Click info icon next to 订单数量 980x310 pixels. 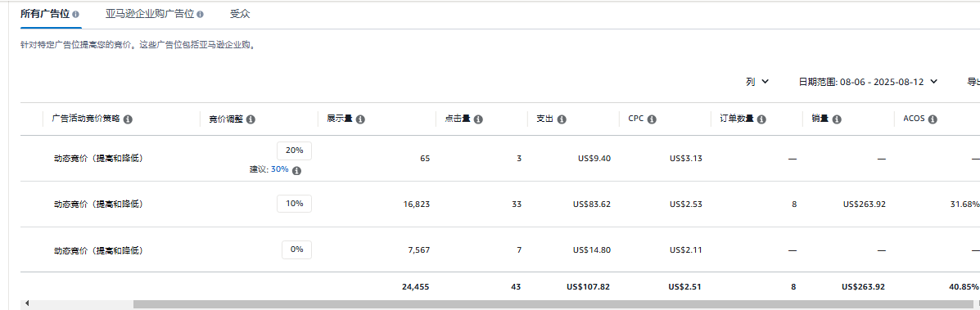(x=762, y=119)
